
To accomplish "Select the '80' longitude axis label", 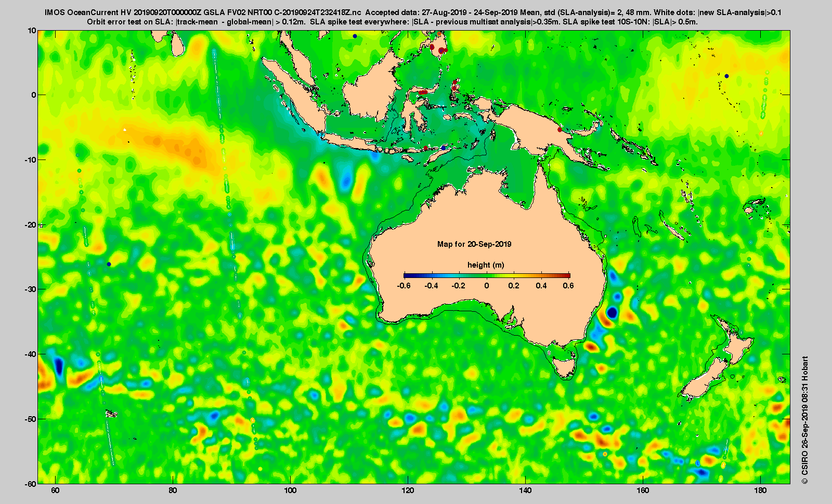I will click(173, 491).
